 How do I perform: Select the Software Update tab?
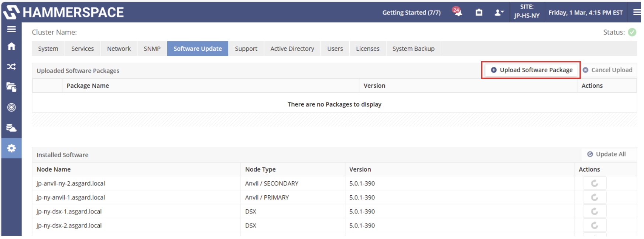pos(198,48)
